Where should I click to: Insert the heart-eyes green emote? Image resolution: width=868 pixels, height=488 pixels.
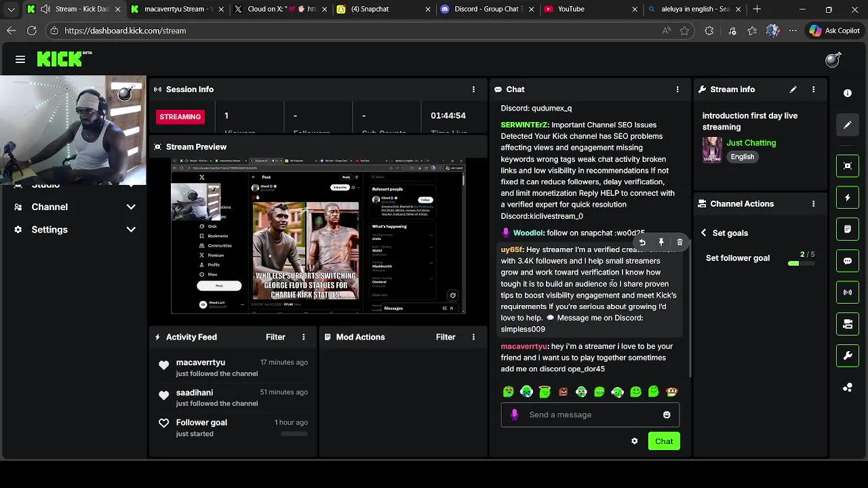[x=509, y=392]
